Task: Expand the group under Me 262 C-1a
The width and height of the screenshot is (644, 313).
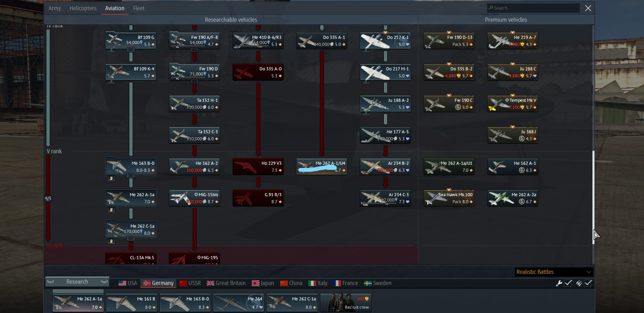Action: [x=131, y=238]
